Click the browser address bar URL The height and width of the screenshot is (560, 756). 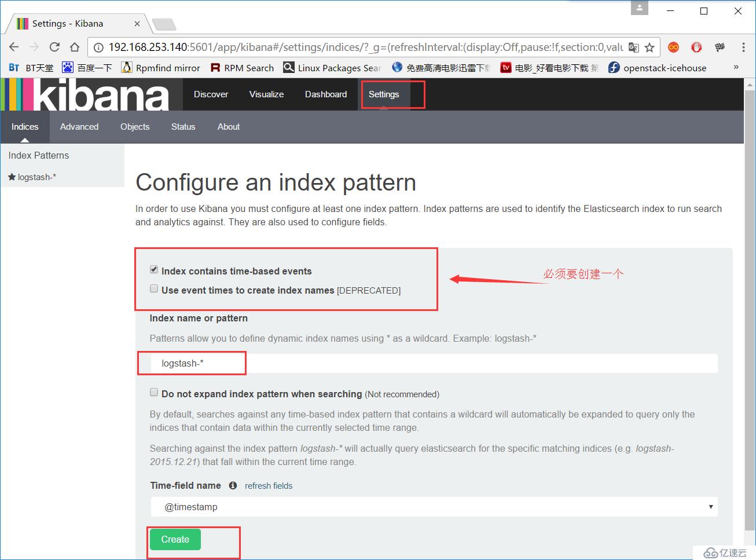[366, 47]
